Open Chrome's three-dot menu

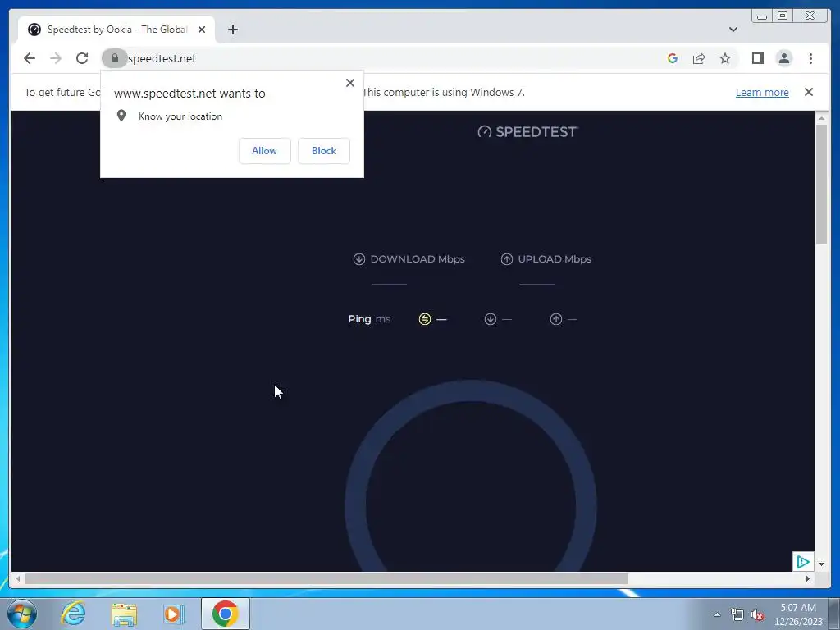tap(810, 58)
